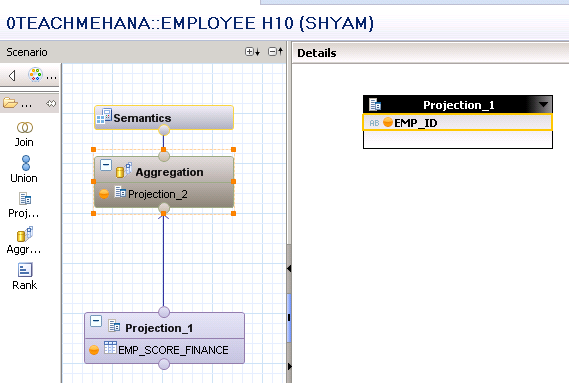Click the Semantics node icon
This screenshot has height=383, width=569.
click(x=104, y=116)
